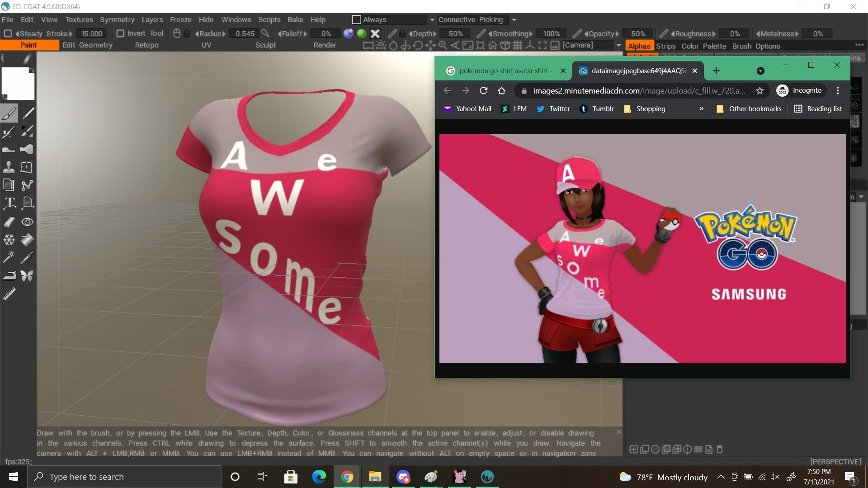Open the Connective Picking dropdown
Screen dimensions: 868x488
pos(514,19)
